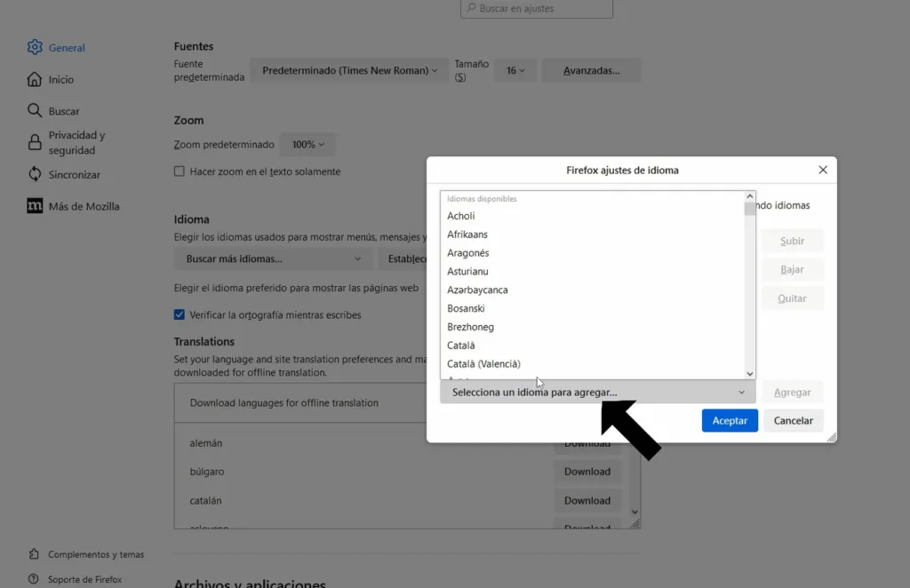Download the catalán translation language
Screen dimensions: 910x588
click(587, 500)
